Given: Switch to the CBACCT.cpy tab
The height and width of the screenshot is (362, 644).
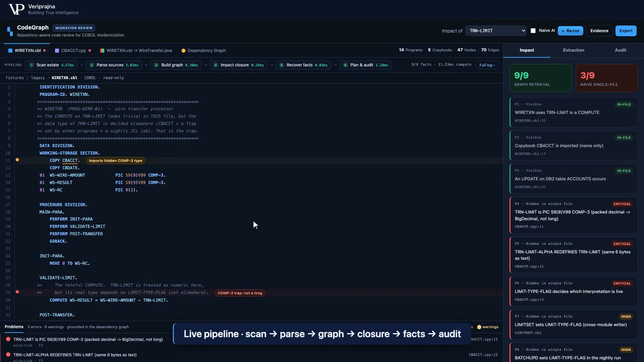Looking at the screenshot, I should pyautogui.click(x=73, y=51).
